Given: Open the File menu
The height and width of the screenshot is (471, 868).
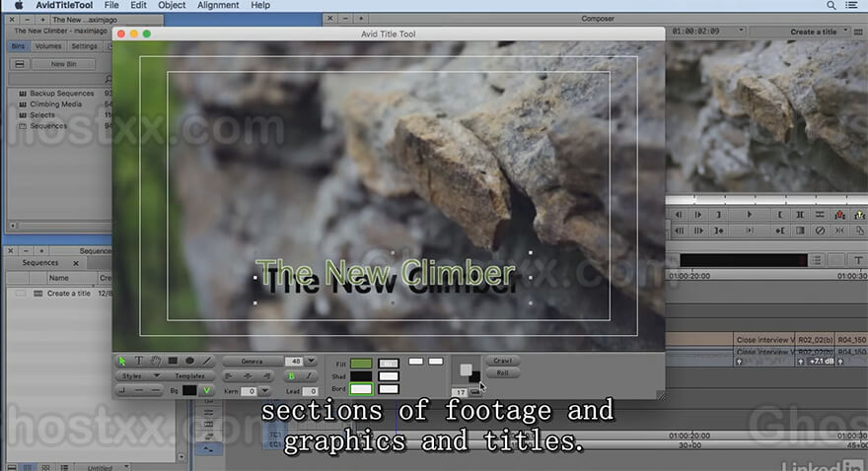Looking at the screenshot, I should (x=111, y=5).
